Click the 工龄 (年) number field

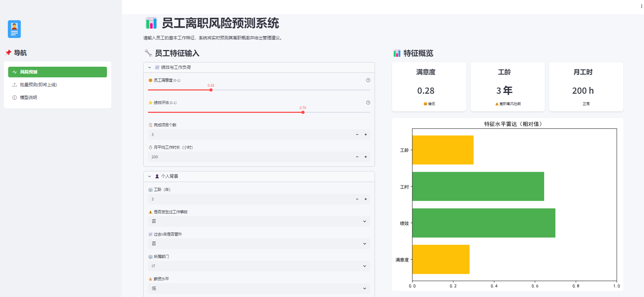[250, 199]
